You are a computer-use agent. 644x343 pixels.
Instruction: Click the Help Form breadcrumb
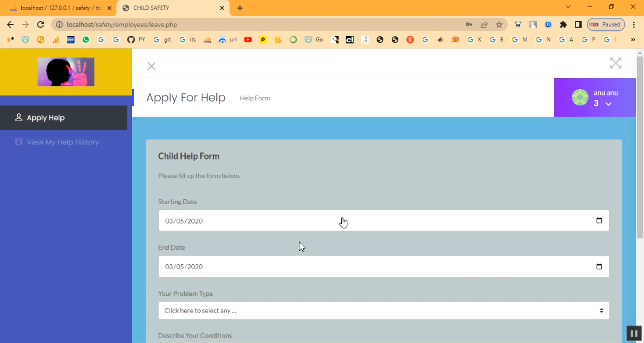(255, 98)
